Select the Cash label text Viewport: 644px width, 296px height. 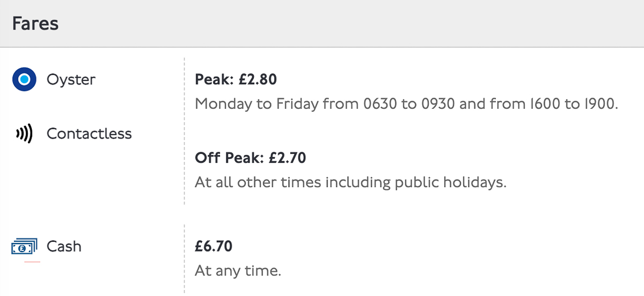click(64, 247)
